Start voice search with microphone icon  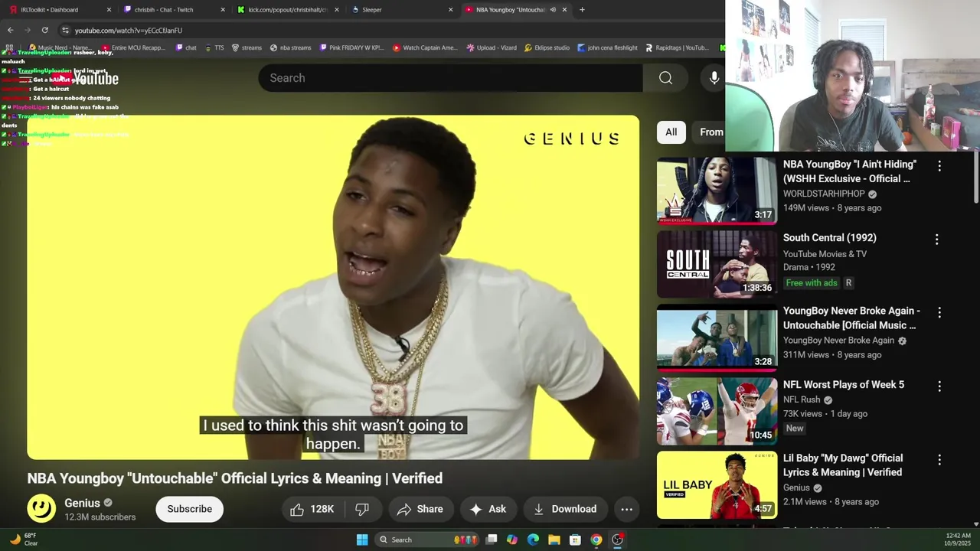[714, 78]
